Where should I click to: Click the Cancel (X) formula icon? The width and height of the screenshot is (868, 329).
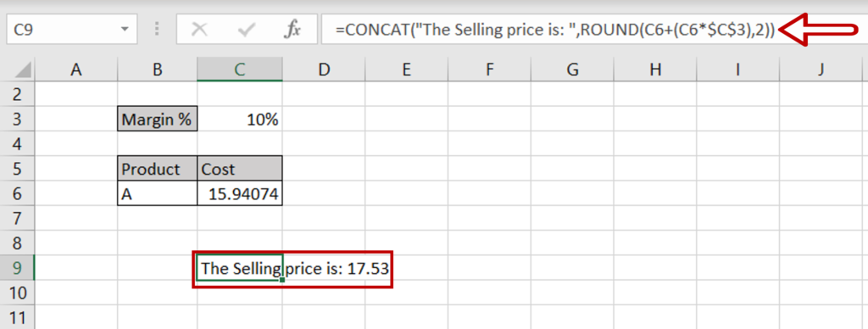(199, 30)
